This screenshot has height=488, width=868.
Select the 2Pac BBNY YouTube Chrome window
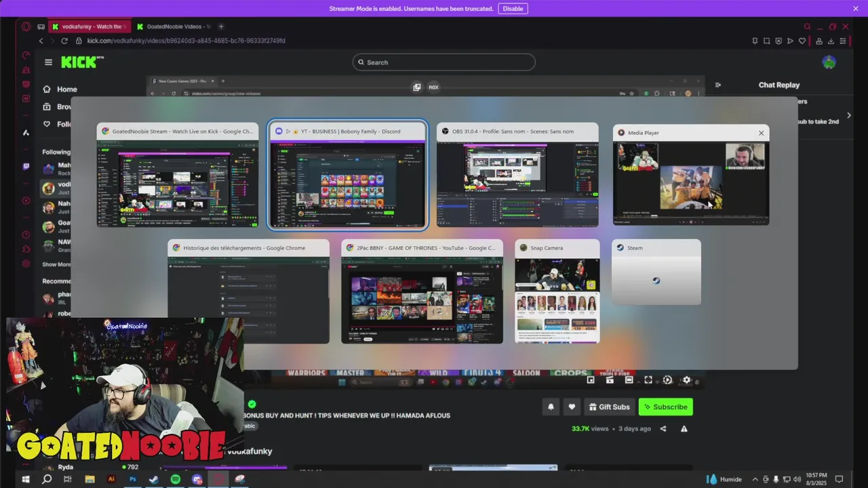[422, 291]
